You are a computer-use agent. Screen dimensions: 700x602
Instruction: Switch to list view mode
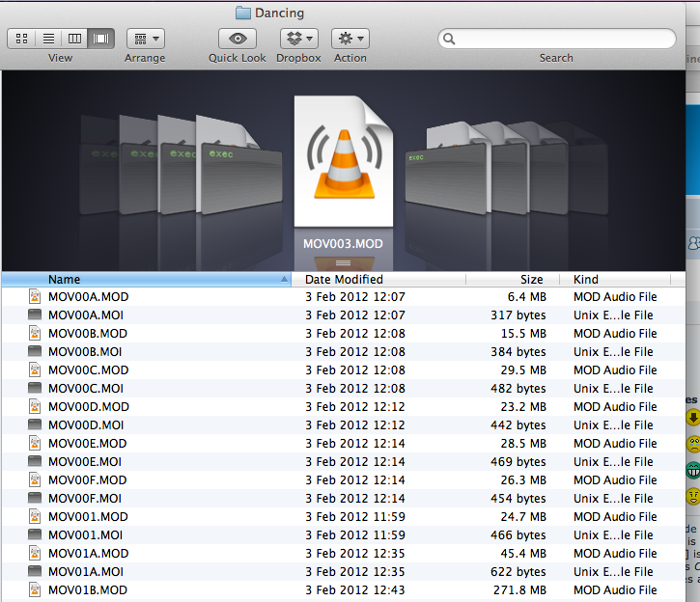[x=48, y=39]
